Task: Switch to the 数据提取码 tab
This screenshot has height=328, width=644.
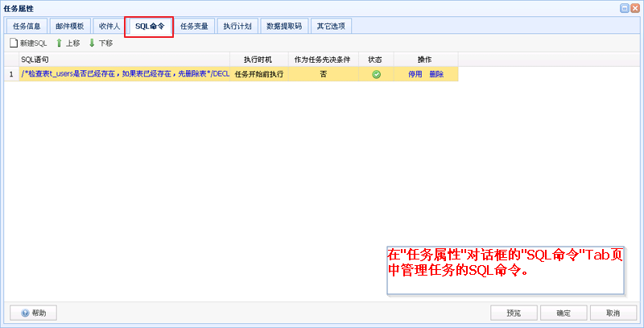Action: [x=284, y=27]
